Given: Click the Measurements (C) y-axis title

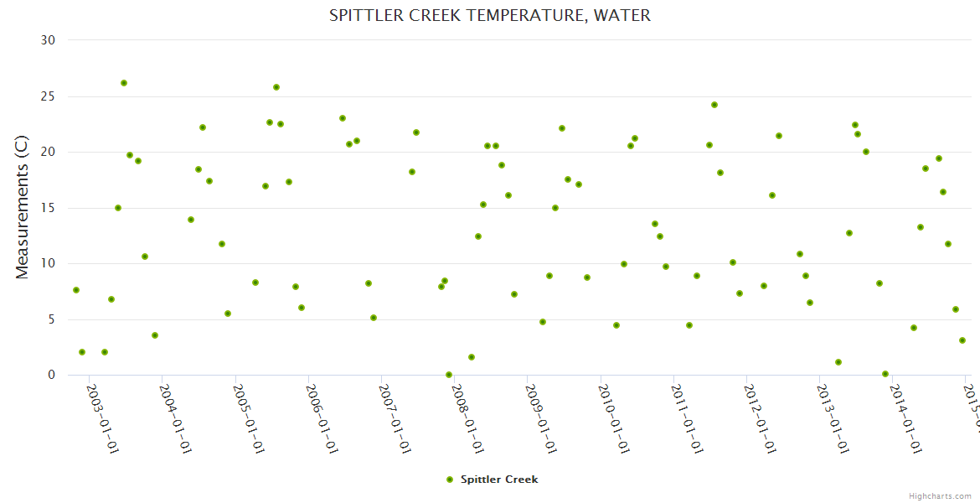Looking at the screenshot, I should point(23,208).
